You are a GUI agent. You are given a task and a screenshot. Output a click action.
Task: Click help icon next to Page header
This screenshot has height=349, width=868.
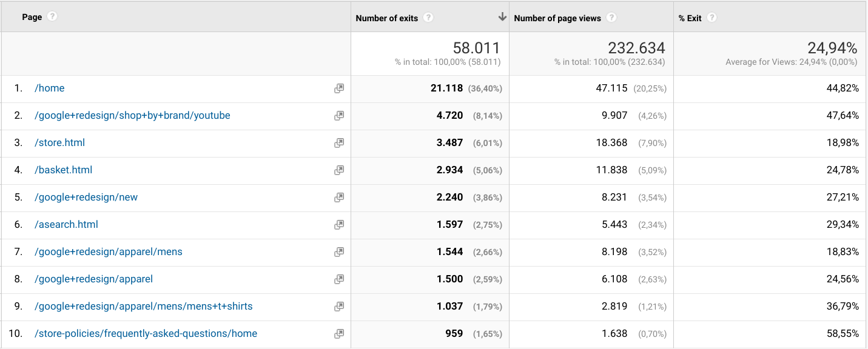(52, 17)
